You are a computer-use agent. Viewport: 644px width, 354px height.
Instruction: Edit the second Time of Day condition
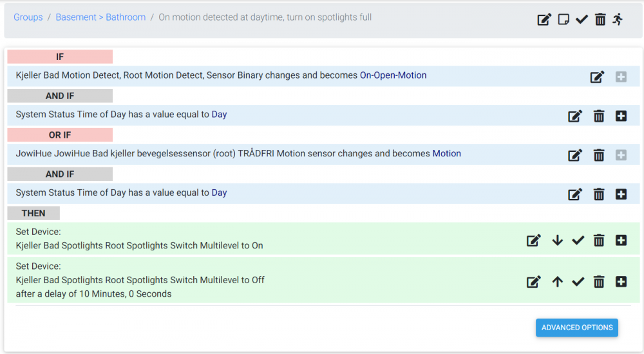coord(575,194)
